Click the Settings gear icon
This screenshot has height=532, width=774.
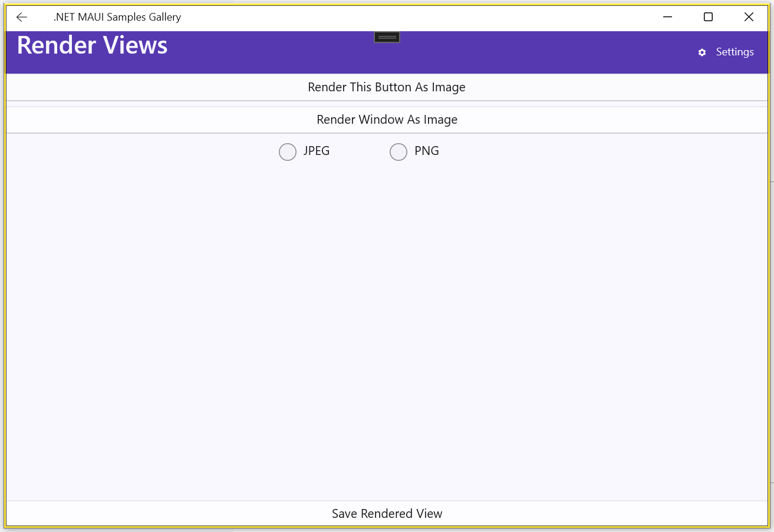click(x=701, y=52)
